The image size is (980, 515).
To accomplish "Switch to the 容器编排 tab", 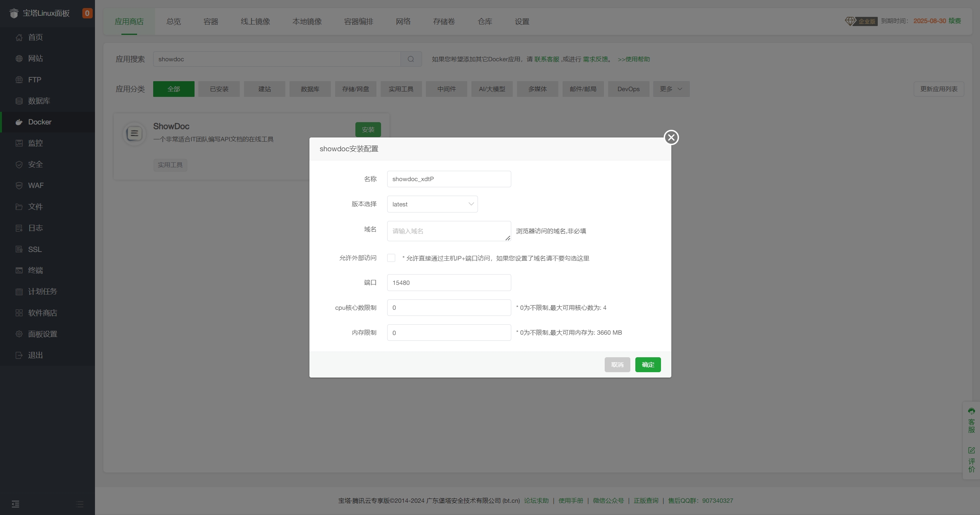I will [358, 21].
